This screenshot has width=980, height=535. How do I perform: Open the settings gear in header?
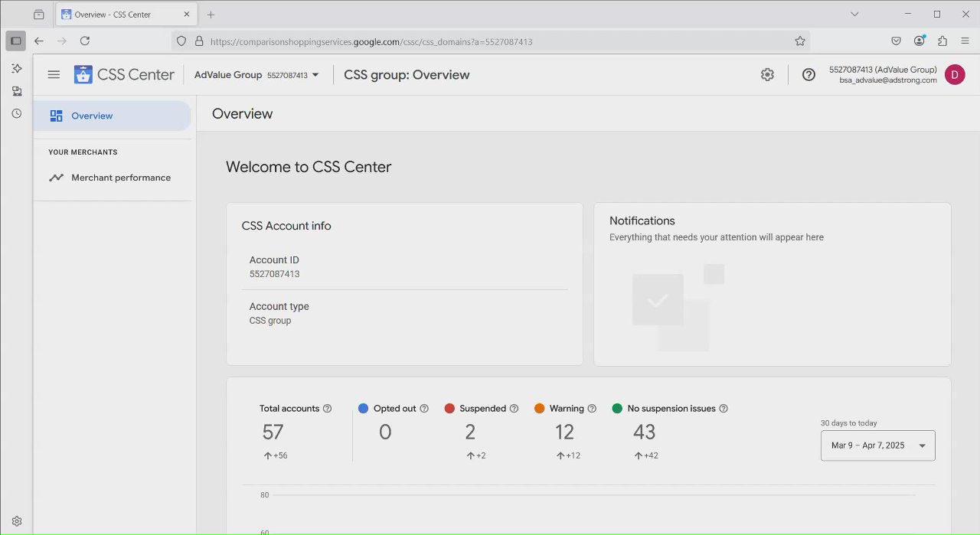click(x=767, y=74)
